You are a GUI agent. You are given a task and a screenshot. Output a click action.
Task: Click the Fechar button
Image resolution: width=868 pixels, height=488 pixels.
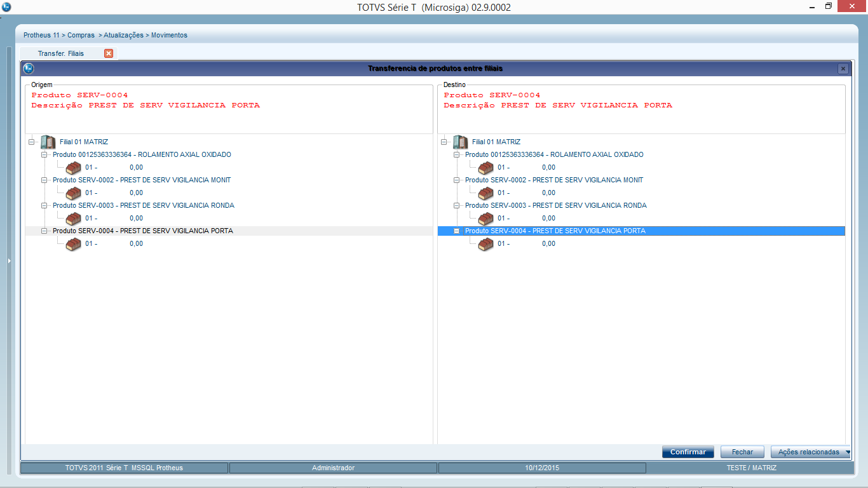[742, 452]
